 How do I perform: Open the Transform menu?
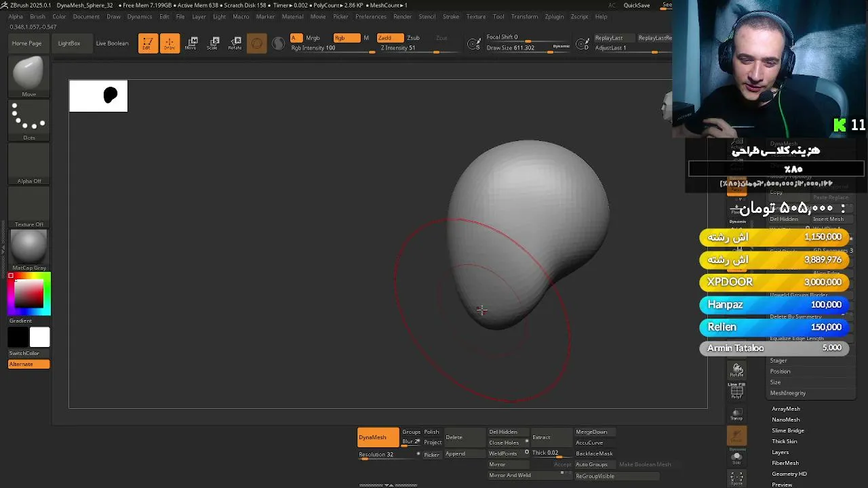(524, 16)
